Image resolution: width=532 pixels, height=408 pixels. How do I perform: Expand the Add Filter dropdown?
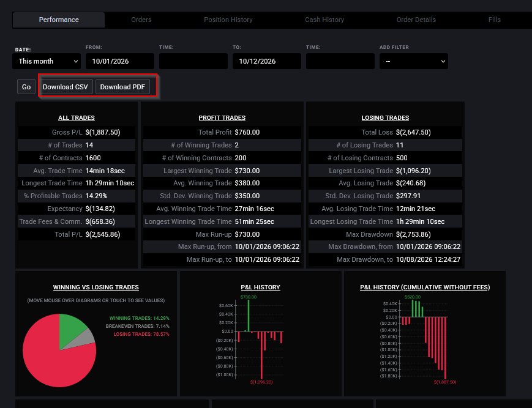tap(414, 61)
